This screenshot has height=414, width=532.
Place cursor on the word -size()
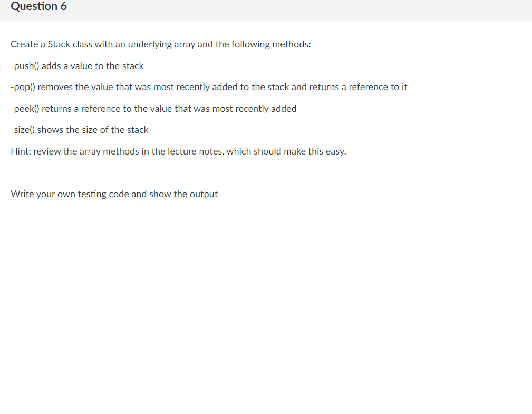(x=23, y=130)
